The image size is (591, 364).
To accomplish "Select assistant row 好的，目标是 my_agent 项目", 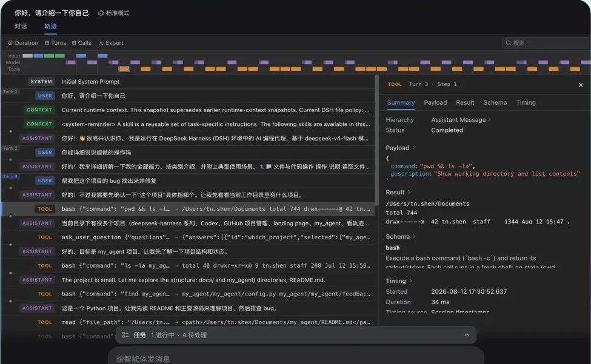I will [x=189, y=251].
